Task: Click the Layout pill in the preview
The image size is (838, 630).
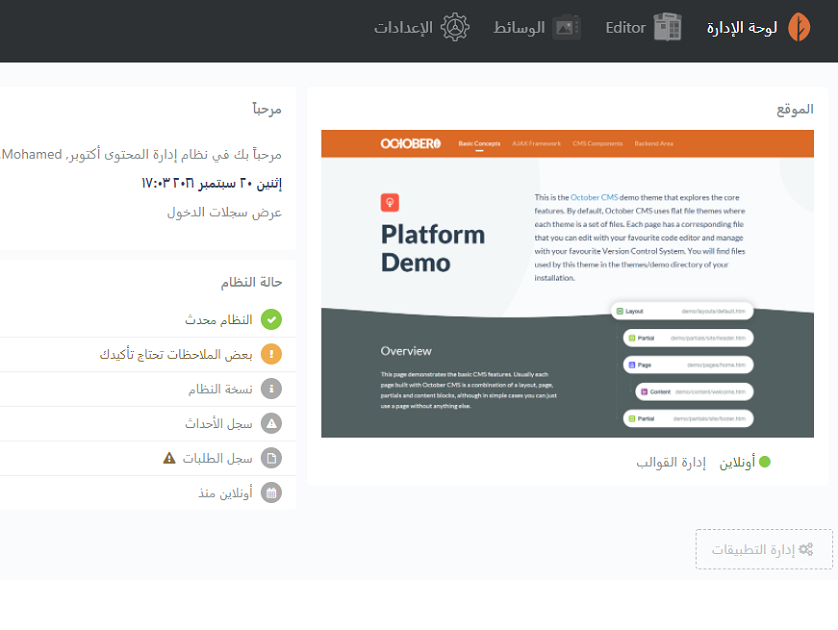Action: coord(682,311)
